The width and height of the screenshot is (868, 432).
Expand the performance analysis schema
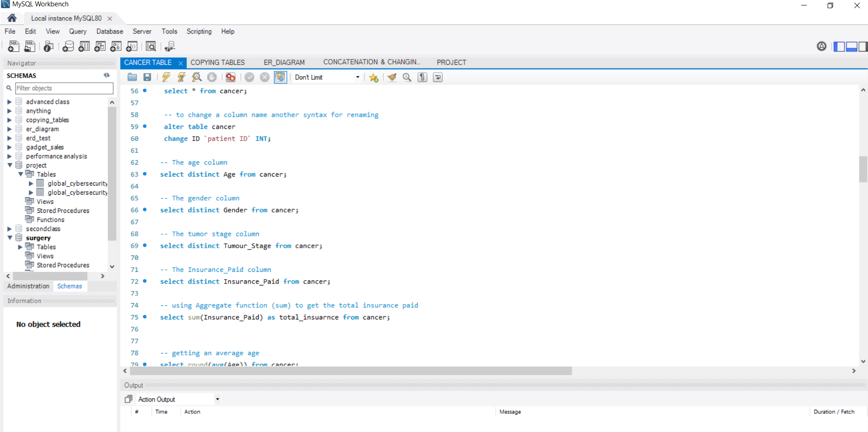click(10, 156)
